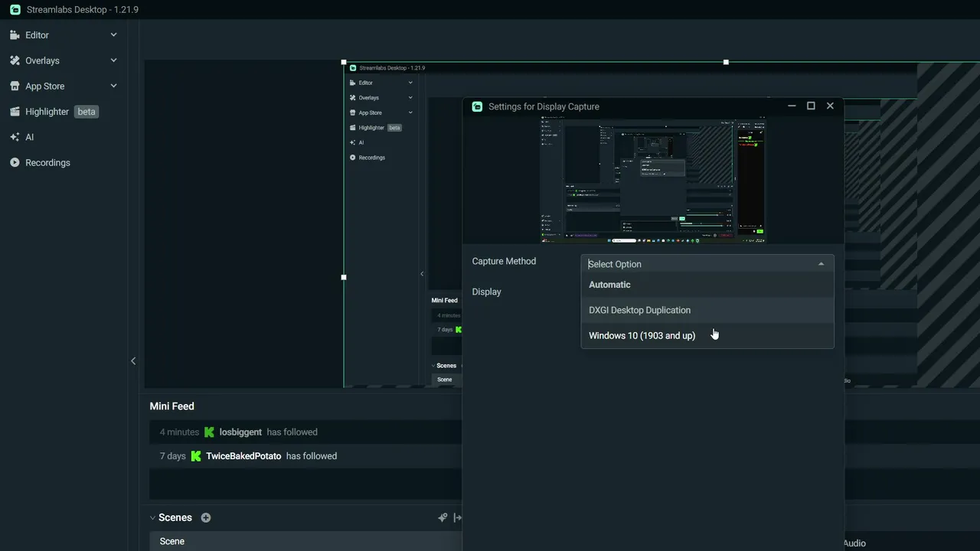Viewport: 980px width, 551px height.
Task: Maximize the Settings for Display Capture dialog
Action: (811, 106)
